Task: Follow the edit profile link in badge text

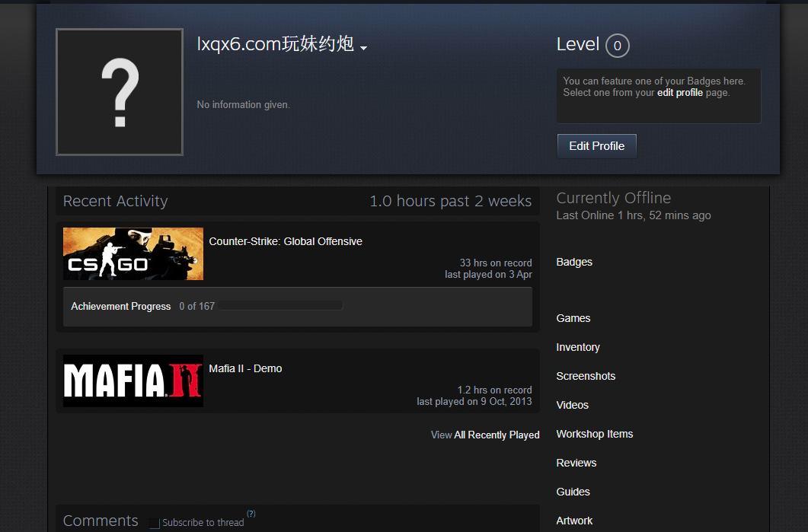Action: pos(680,93)
